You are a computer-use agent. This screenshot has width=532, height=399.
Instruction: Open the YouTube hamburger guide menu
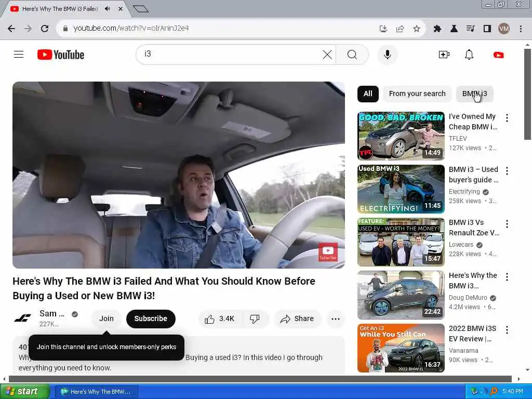(x=19, y=54)
